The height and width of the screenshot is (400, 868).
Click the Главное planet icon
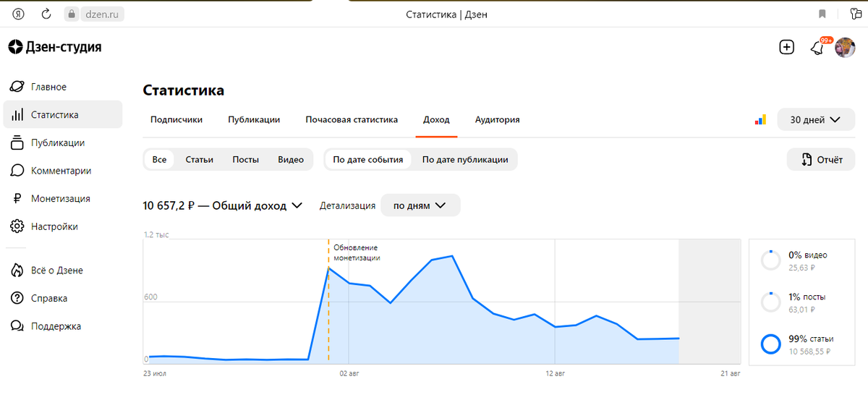click(17, 87)
